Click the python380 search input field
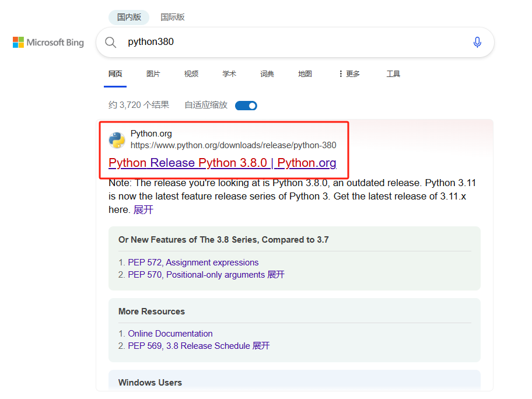Image resolution: width=532 pixels, height=399 pixels. 295,42
